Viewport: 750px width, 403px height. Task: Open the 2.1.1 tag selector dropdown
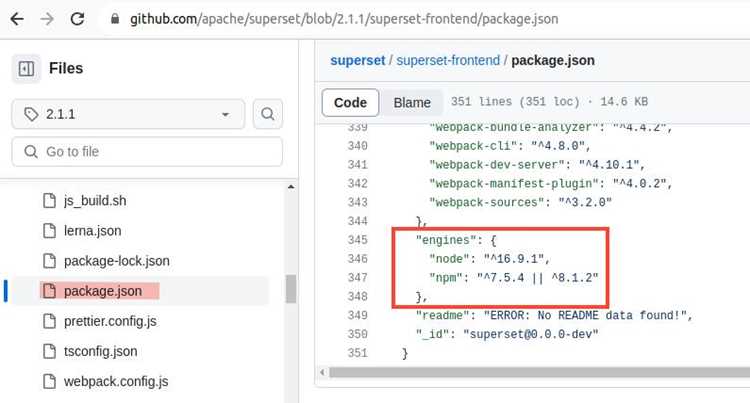[x=128, y=114]
